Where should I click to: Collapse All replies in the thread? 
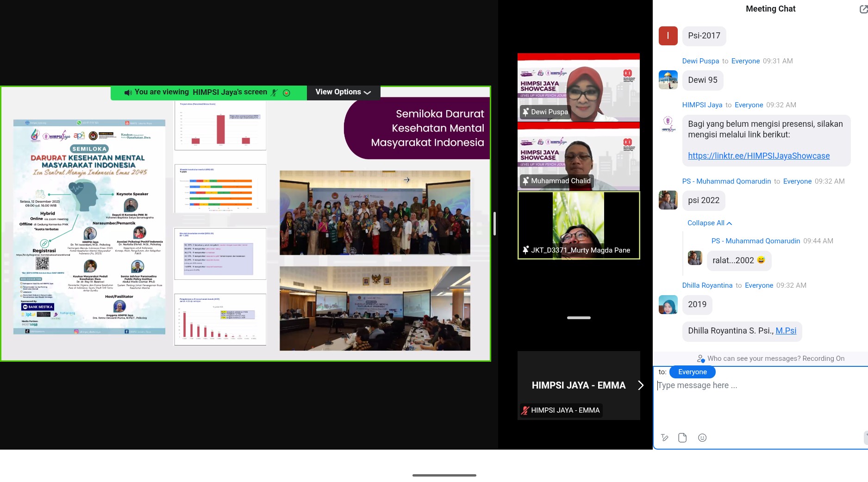[x=710, y=223]
